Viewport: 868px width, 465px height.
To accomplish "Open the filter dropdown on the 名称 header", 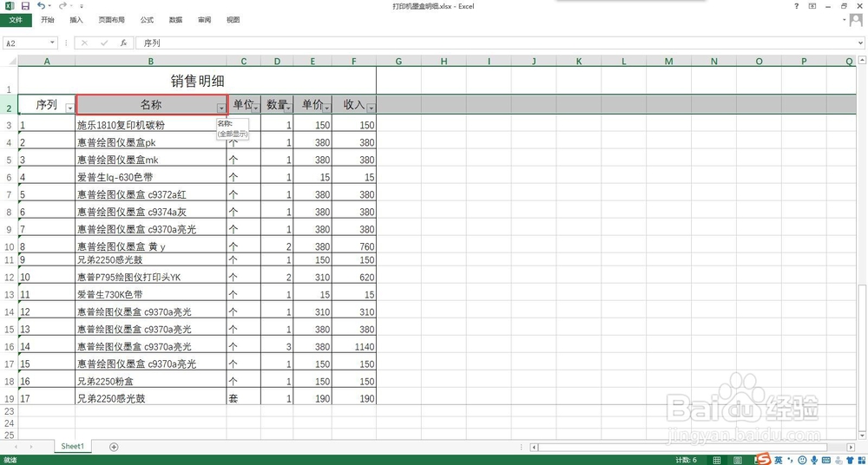I will (220, 108).
